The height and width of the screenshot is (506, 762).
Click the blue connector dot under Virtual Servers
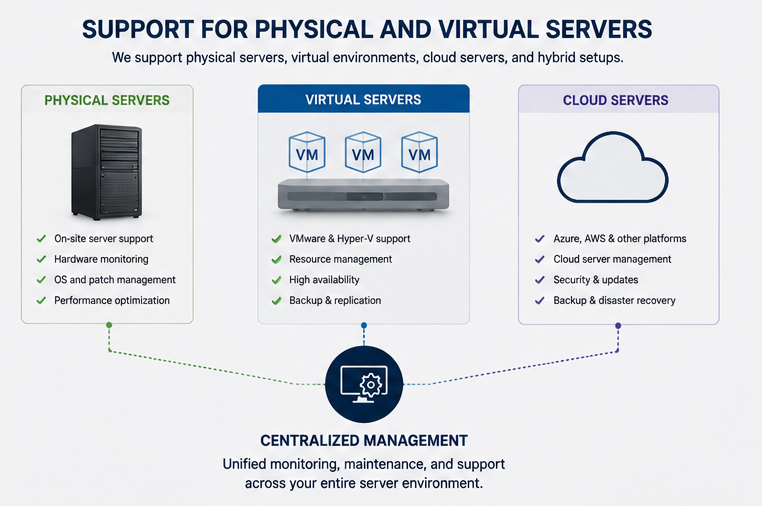[x=364, y=325]
